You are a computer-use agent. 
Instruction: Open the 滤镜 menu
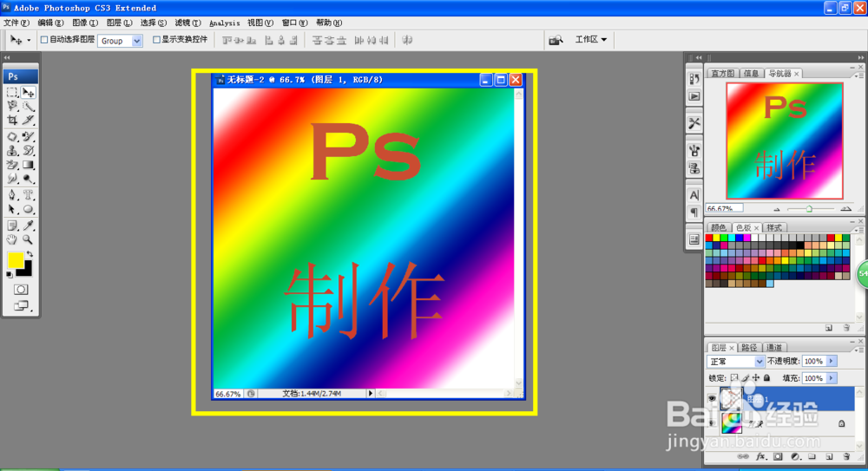click(187, 23)
